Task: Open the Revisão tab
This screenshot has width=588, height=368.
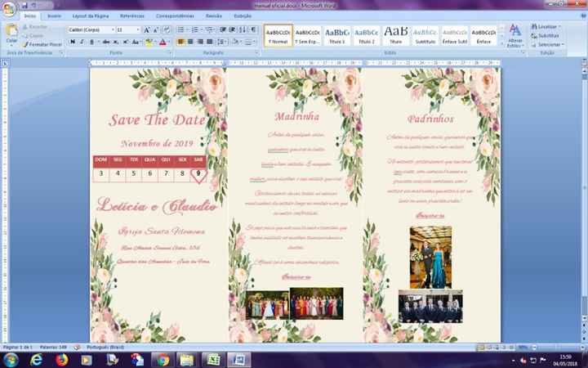Action: click(x=214, y=16)
